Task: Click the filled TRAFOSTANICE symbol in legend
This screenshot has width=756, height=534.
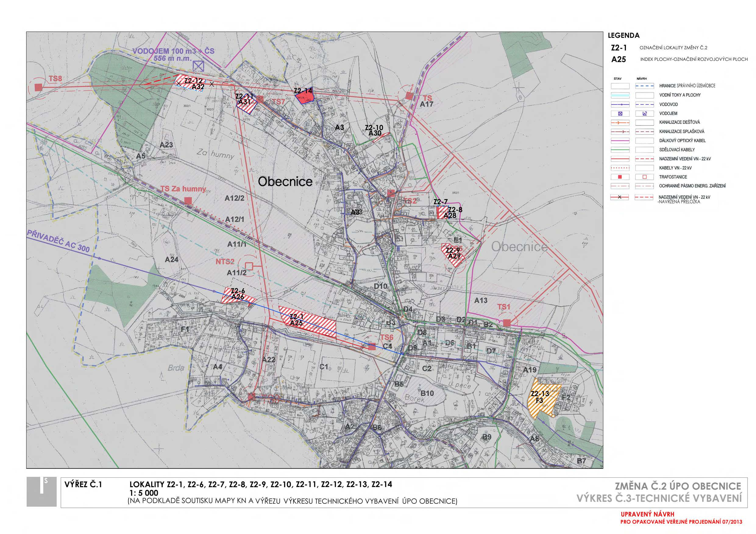Action: [620, 177]
